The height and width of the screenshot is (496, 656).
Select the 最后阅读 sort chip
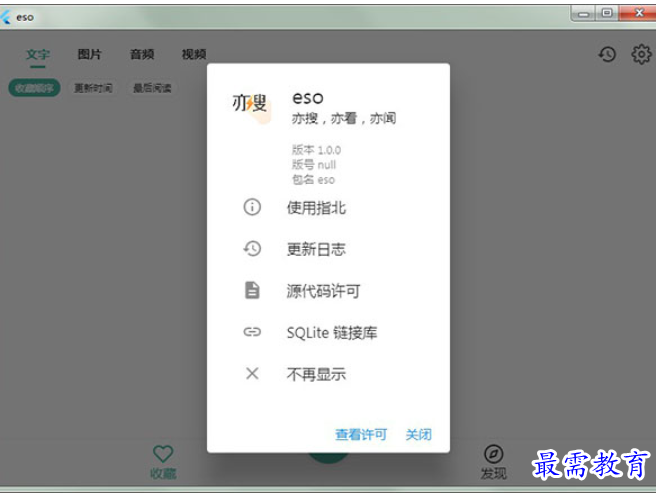coord(152,88)
